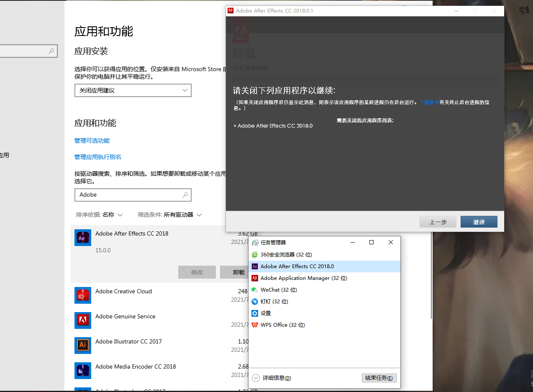Select Adobe Genuine Service entry in apps list

[x=159, y=320]
